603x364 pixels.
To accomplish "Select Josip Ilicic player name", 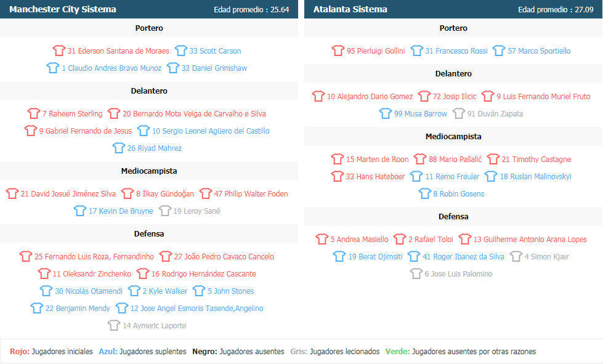I will tap(455, 97).
